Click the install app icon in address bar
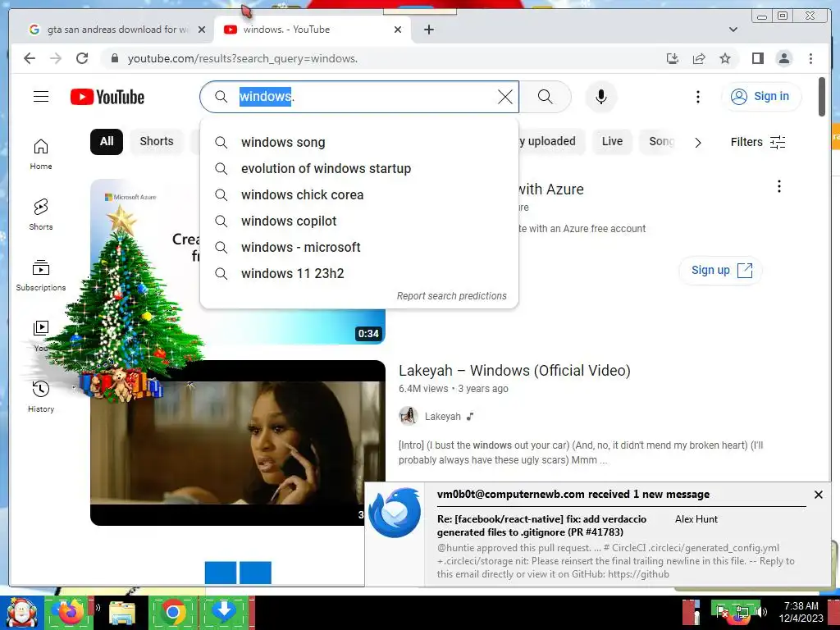Viewport: 840px width, 630px height. point(673,58)
